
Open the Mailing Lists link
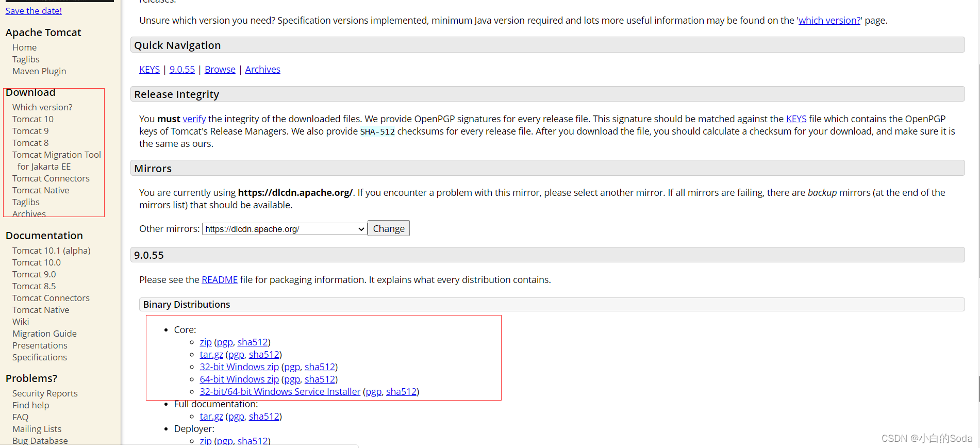pyautogui.click(x=37, y=429)
